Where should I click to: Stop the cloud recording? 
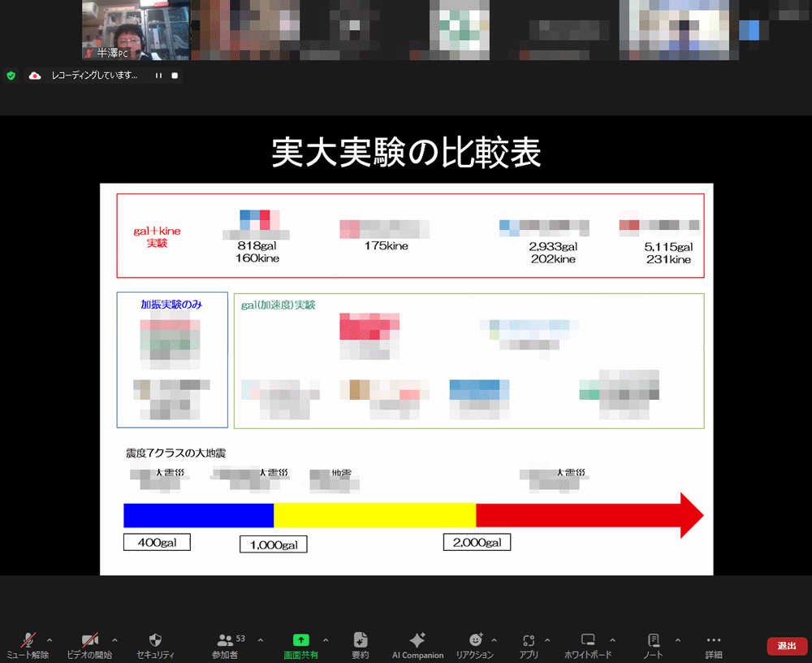point(174,76)
